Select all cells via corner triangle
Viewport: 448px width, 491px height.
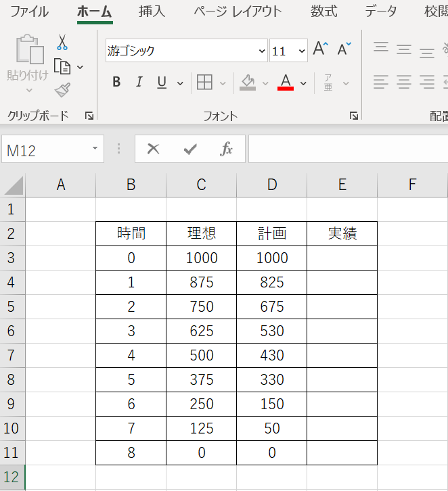click(x=13, y=185)
